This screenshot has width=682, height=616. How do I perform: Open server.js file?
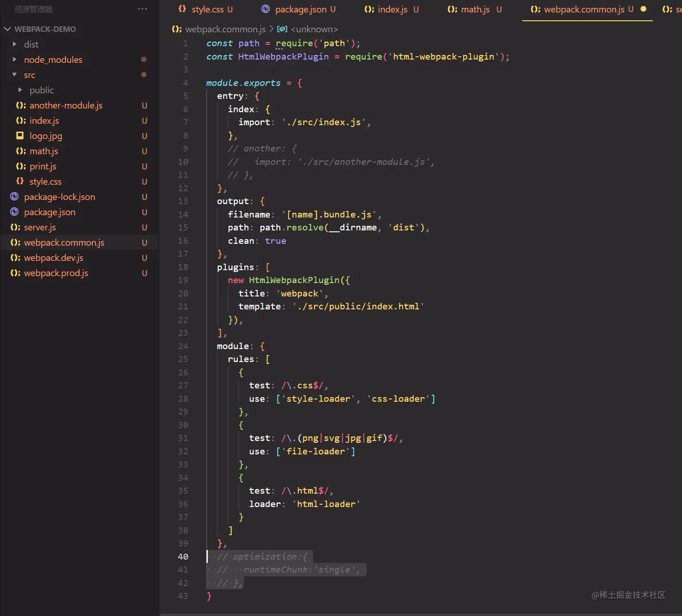[40, 227]
